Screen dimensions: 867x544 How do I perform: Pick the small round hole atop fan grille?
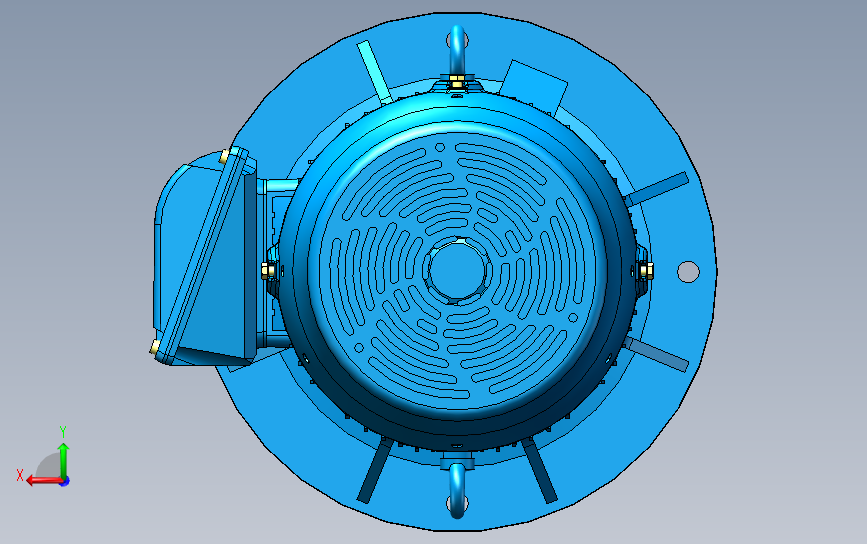point(440,148)
